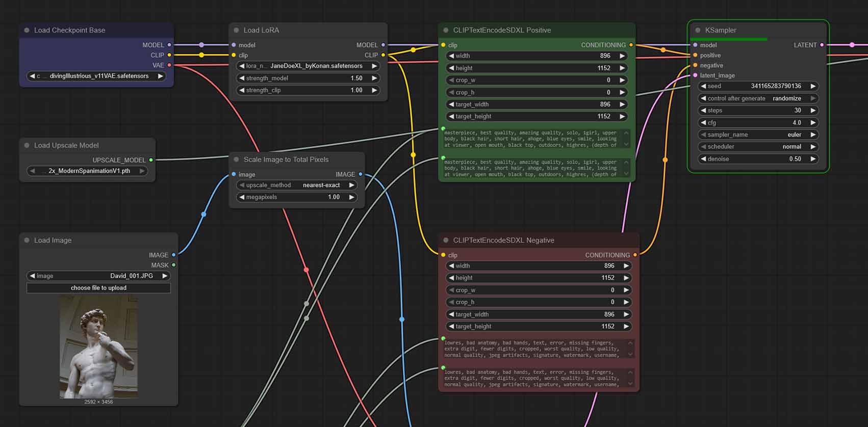Open the scheduler normal dropdown
Viewport: 868px width, 427px height.
[758, 147]
